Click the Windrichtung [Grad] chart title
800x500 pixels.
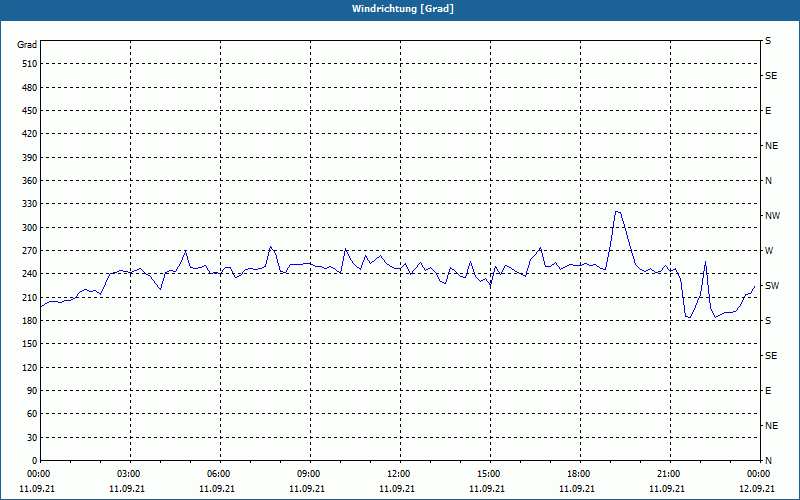[x=403, y=9]
